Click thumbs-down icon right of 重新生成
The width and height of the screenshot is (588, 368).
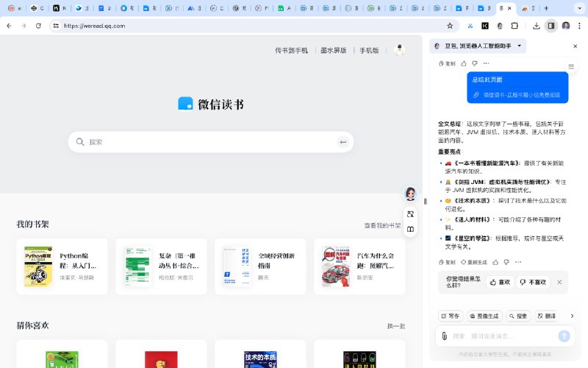point(506,262)
